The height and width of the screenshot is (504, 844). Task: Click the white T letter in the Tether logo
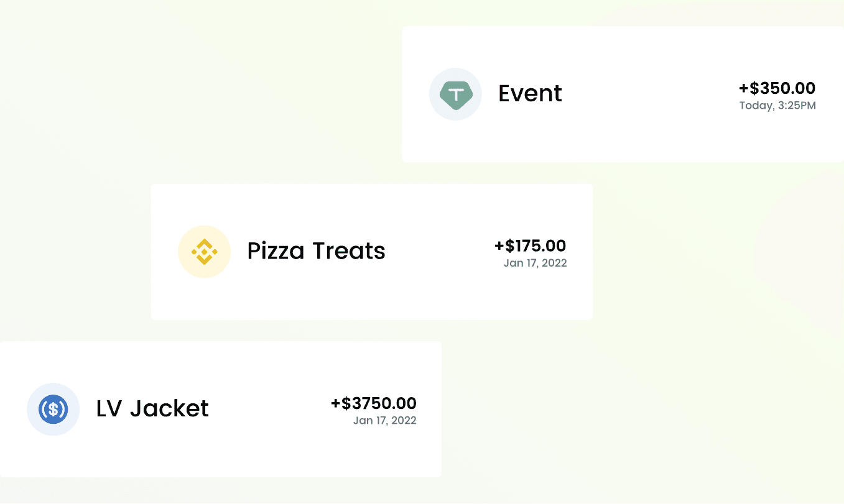[x=456, y=94]
